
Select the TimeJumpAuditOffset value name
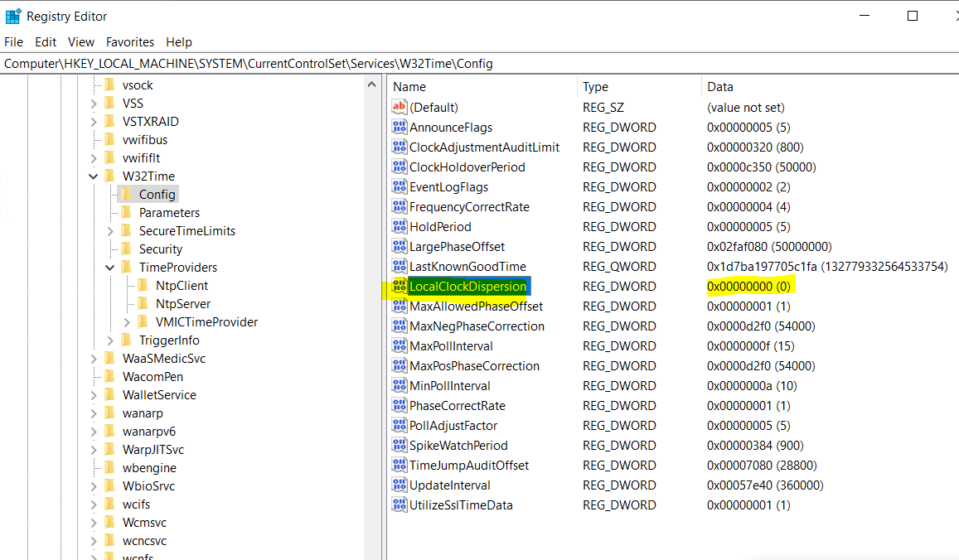click(x=469, y=466)
